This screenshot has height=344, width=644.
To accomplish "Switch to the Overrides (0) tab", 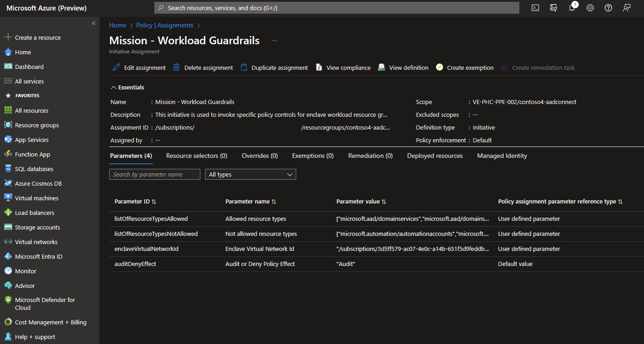I will pyautogui.click(x=260, y=156).
